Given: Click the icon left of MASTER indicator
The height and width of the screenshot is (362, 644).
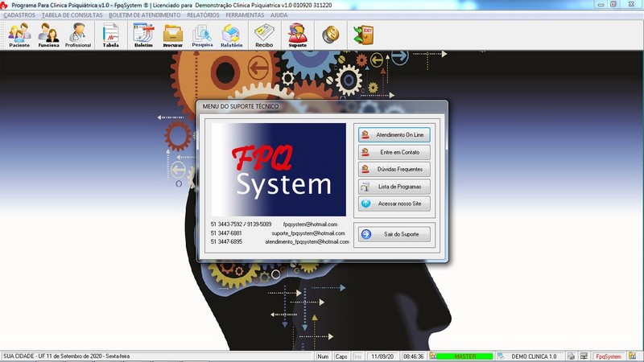Looking at the screenshot, I should click(433, 356).
